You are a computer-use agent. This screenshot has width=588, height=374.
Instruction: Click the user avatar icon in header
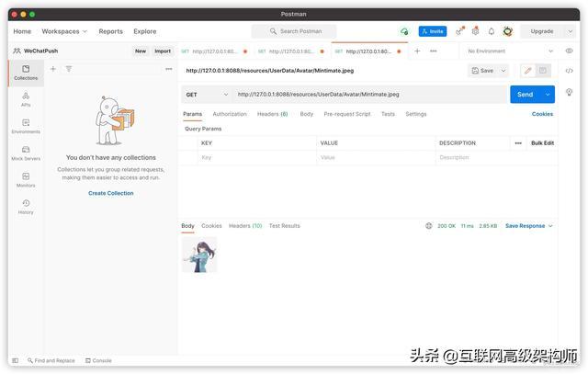508,31
